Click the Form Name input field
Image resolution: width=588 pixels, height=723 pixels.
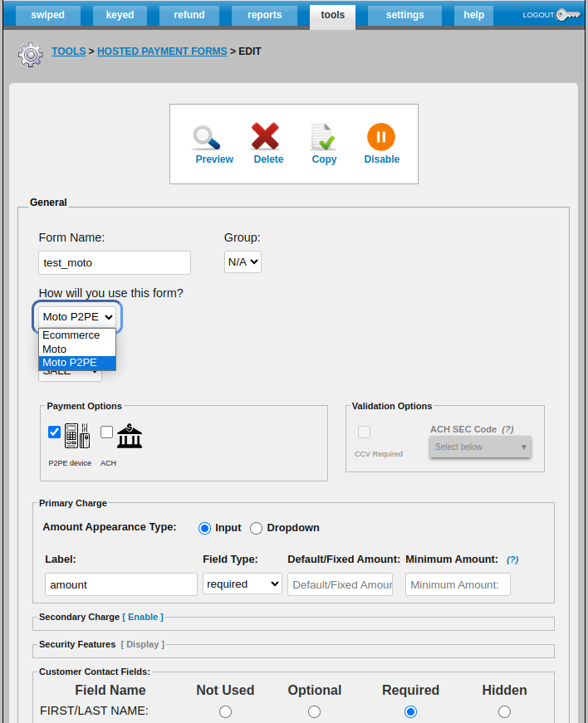(115, 263)
